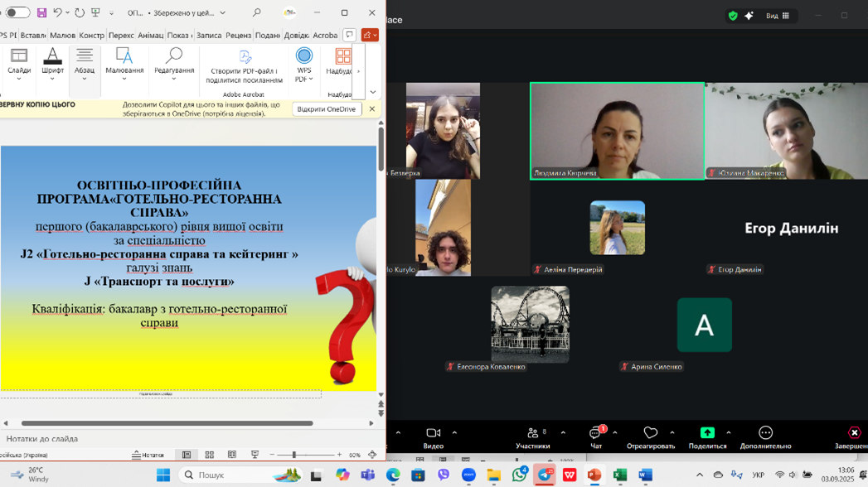Open the red Share button dropdown
The image size is (868, 487).
point(370,35)
